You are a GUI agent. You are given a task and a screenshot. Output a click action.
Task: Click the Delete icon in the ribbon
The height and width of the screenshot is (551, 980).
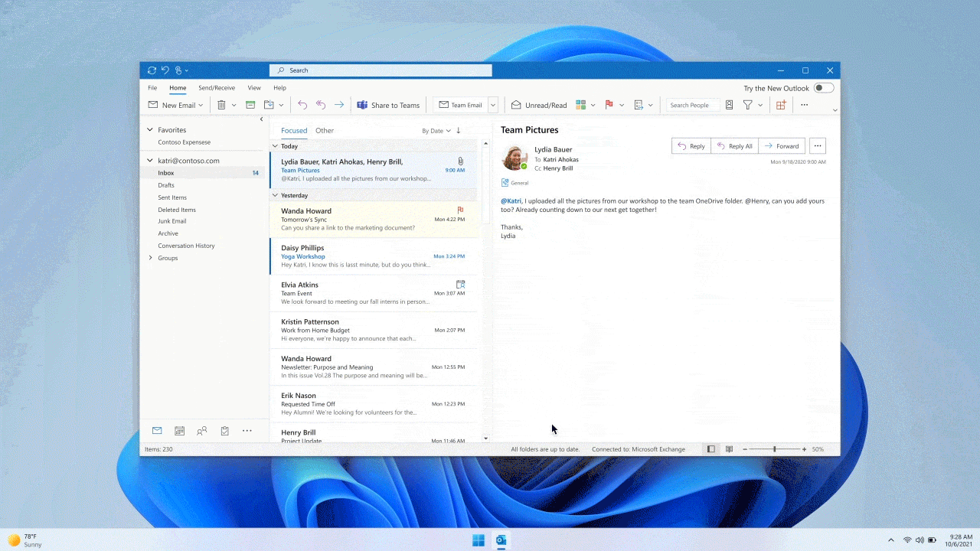tap(220, 105)
